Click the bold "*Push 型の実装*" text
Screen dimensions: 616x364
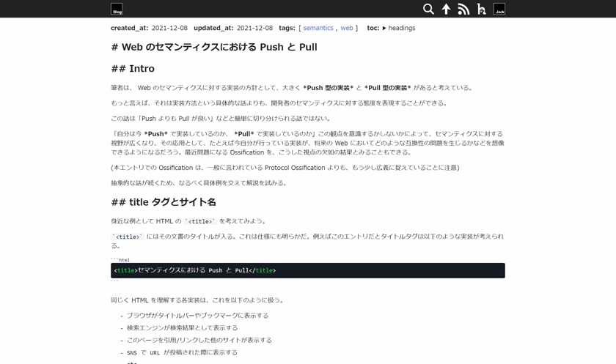coord(329,88)
